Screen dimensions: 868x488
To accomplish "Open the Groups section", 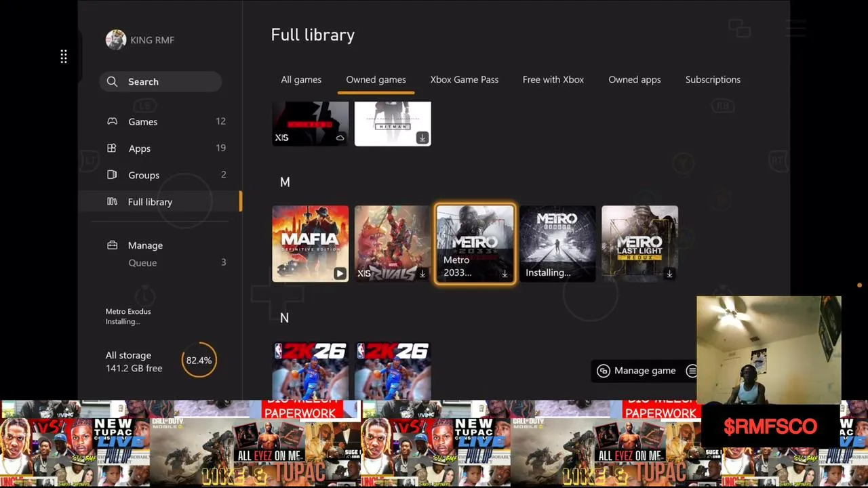I will tap(160, 175).
